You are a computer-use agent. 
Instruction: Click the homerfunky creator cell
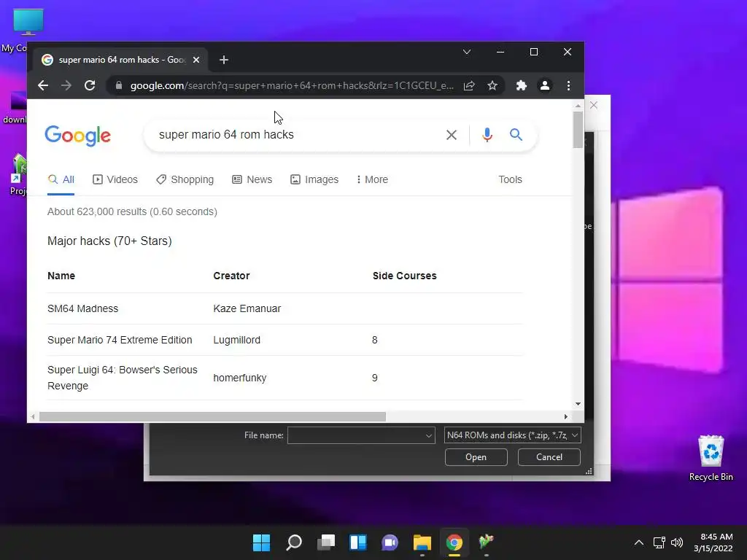click(239, 378)
